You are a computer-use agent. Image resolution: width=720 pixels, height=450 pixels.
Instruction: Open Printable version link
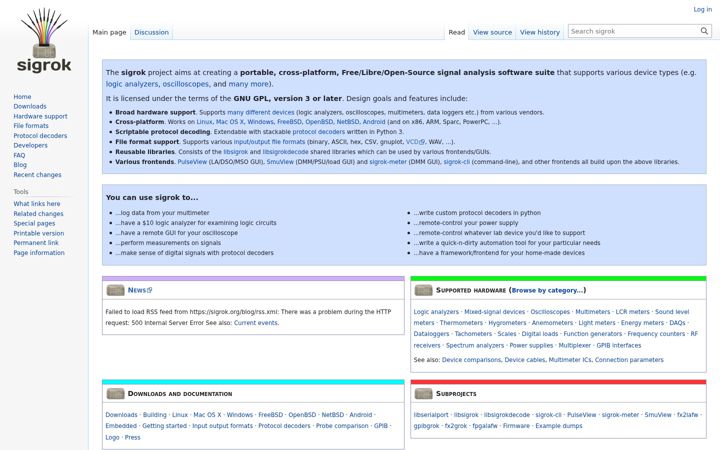click(x=39, y=234)
